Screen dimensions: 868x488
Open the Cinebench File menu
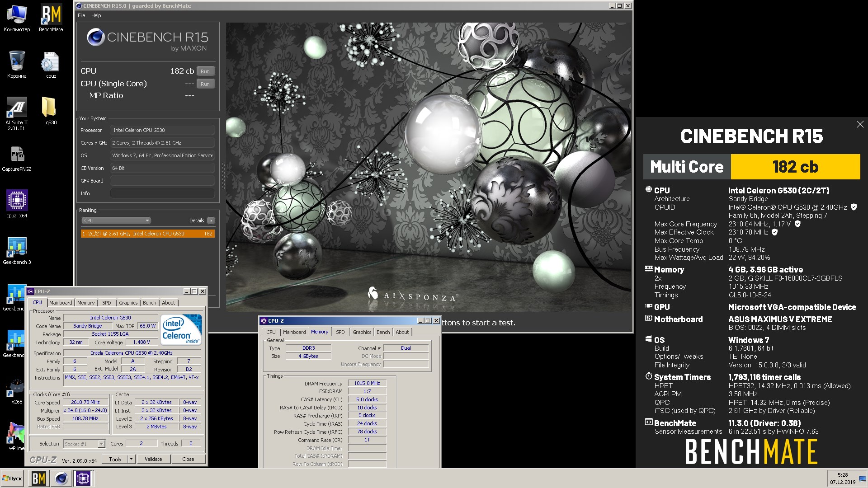81,15
